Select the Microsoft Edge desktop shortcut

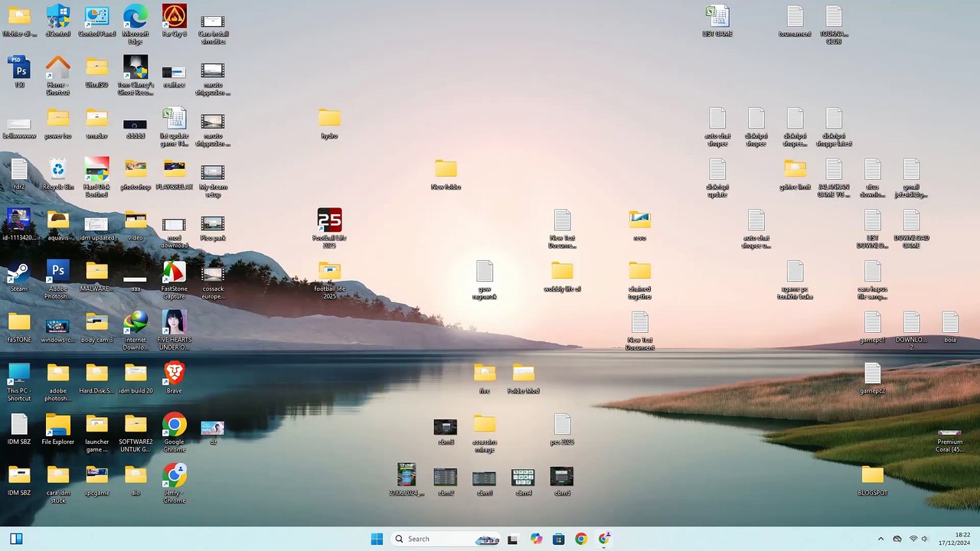[x=136, y=24]
